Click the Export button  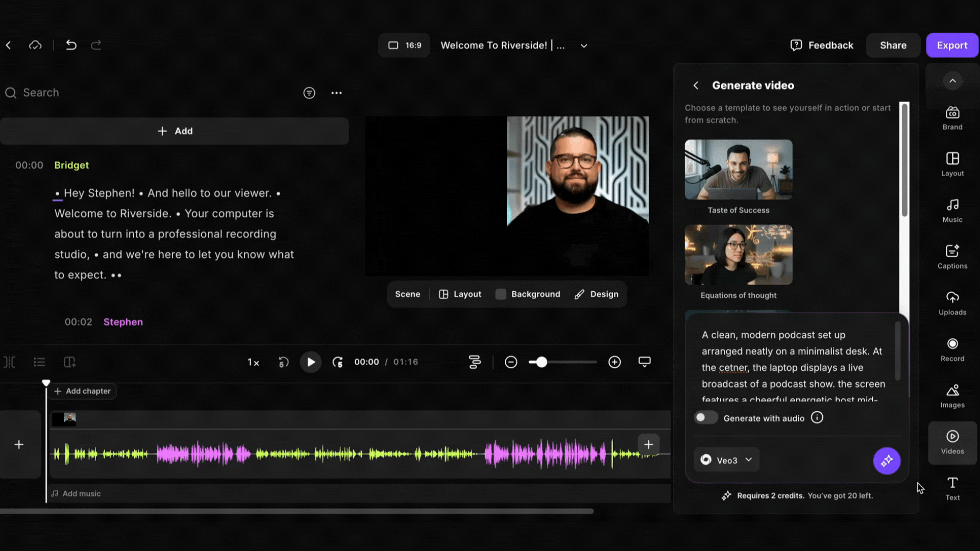(x=951, y=45)
